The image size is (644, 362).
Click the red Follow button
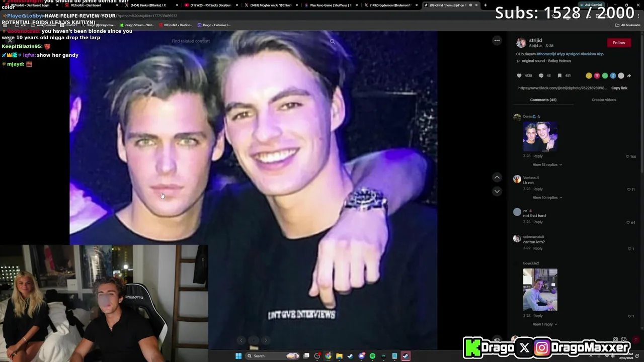[x=619, y=43]
